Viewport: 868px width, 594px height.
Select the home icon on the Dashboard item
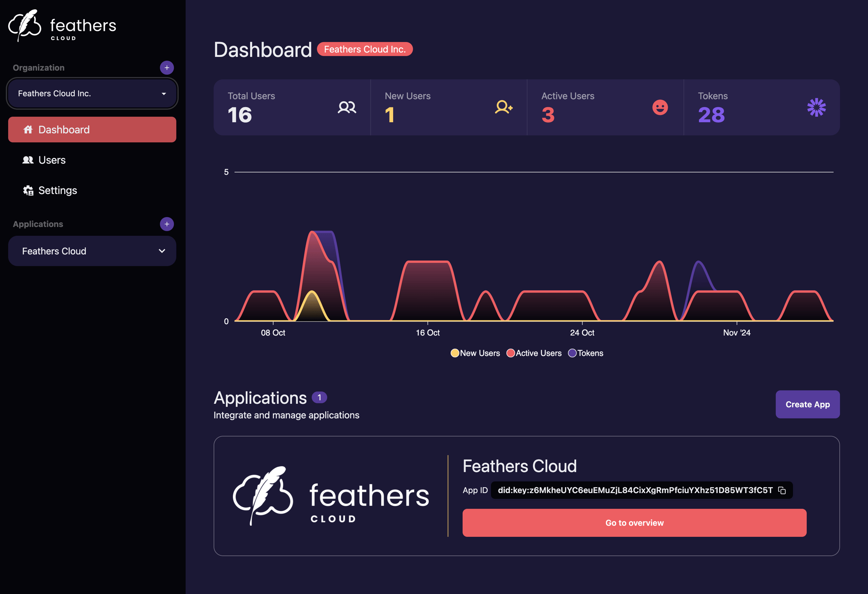click(28, 130)
